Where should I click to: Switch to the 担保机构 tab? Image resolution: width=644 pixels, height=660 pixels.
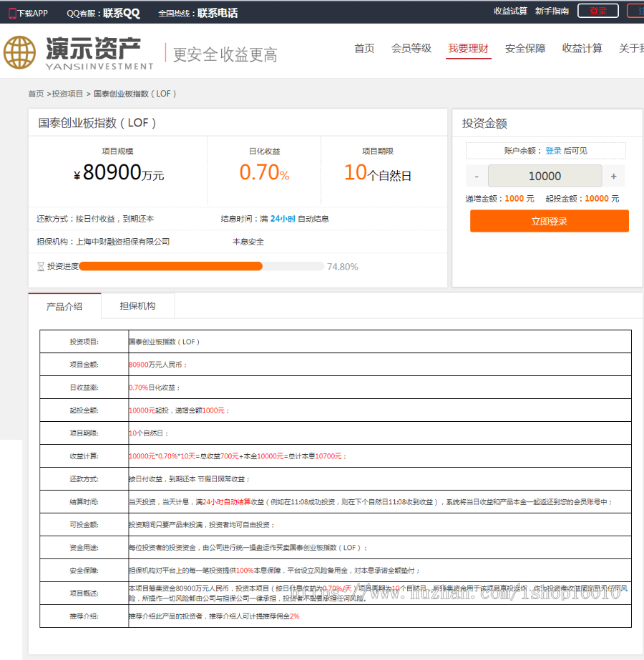click(x=139, y=306)
